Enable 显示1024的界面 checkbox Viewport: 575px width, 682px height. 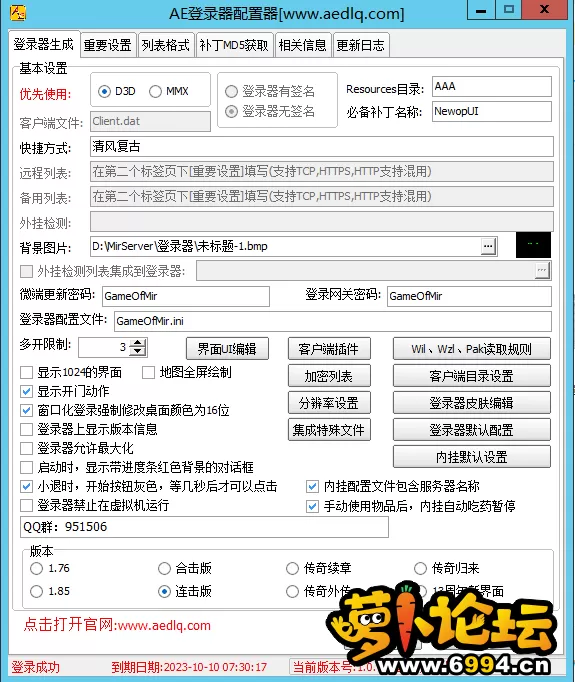[x=27, y=373]
